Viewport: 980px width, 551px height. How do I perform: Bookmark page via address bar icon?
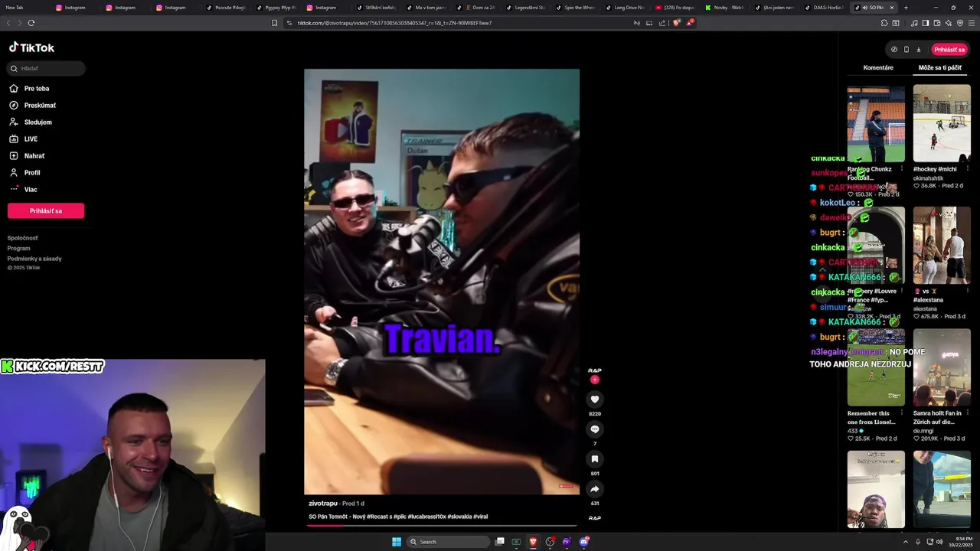point(275,23)
